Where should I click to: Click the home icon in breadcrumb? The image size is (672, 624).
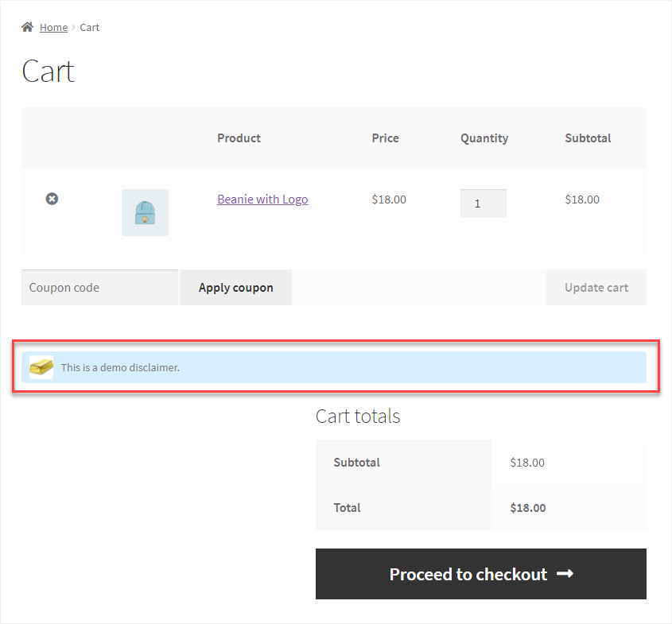coord(27,27)
